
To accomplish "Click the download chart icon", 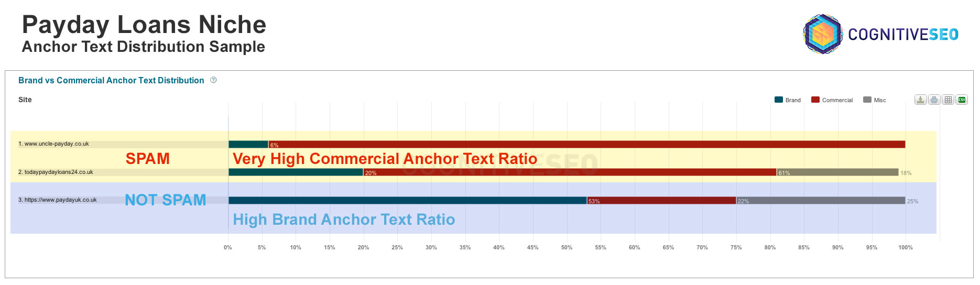I will coord(921,100).
